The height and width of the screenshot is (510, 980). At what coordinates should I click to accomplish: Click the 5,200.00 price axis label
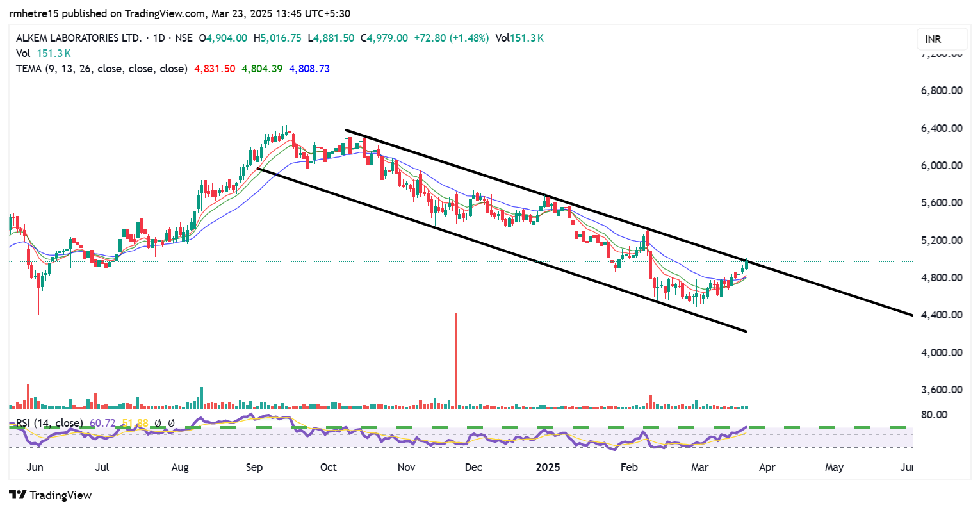[x=942, y=240]
